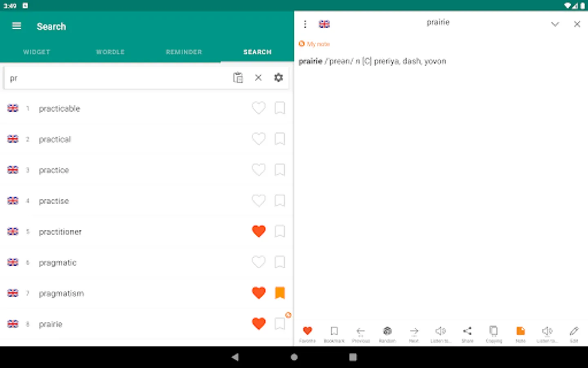
Task: Open the Reminder tab
Action: (184, 52)
